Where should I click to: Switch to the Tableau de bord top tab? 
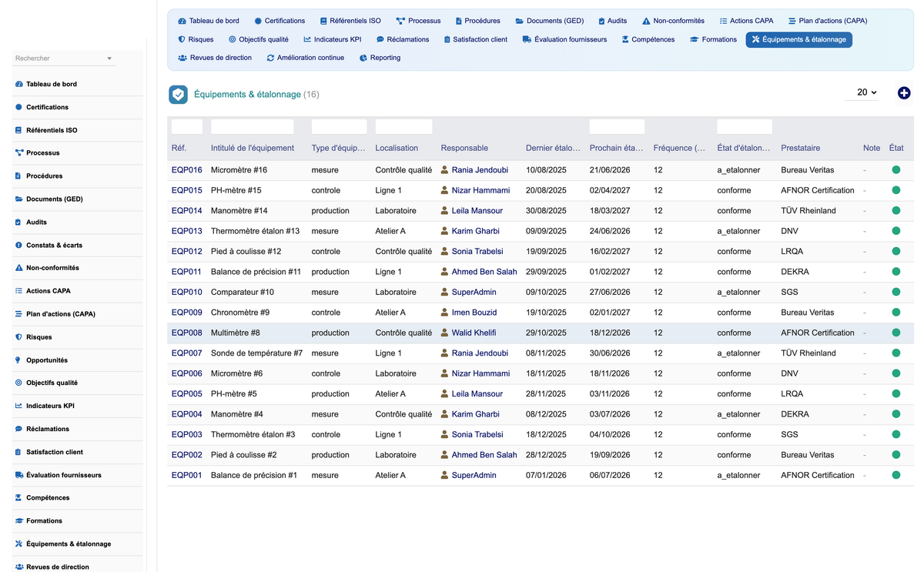click(208, 21)
